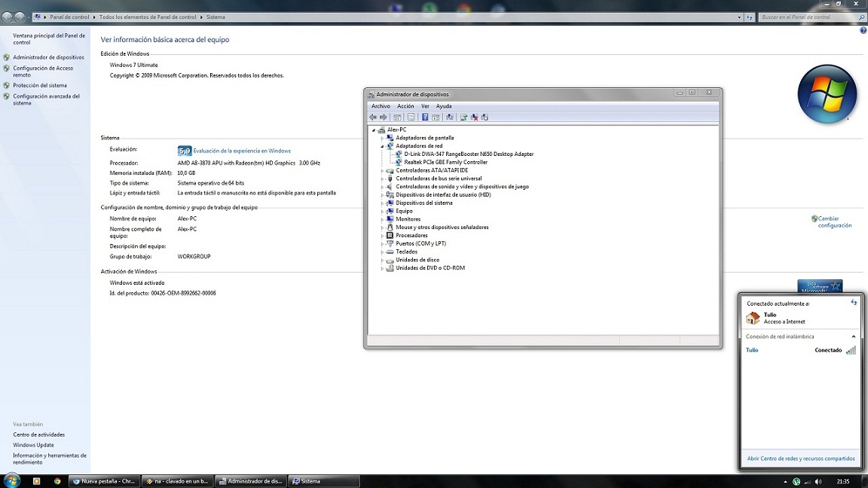Click the refresh button beside the address bar
Screen dimensions: 868x488
pos(750,17)
